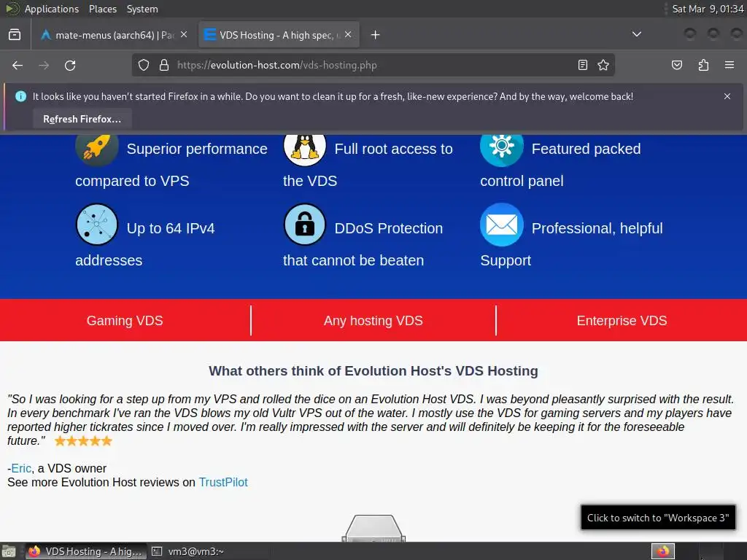Click the Enterprise VDS section

[x=622, y=321]
